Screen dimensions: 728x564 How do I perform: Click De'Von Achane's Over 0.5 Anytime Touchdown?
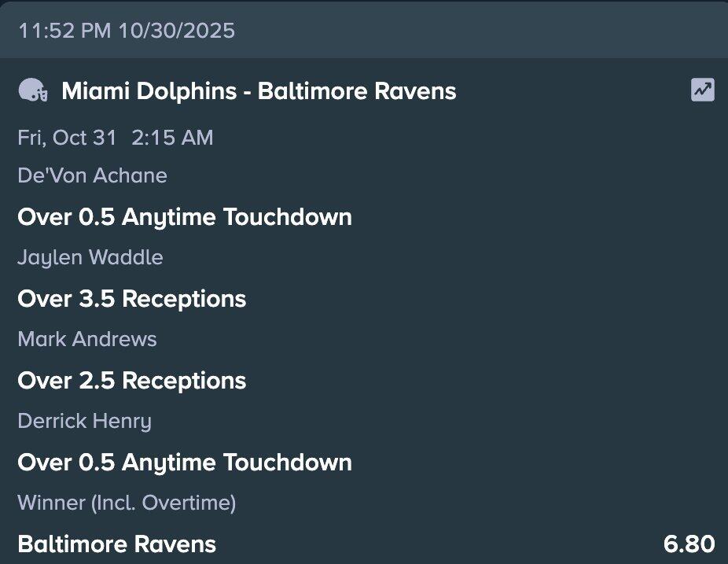(185, 217)
